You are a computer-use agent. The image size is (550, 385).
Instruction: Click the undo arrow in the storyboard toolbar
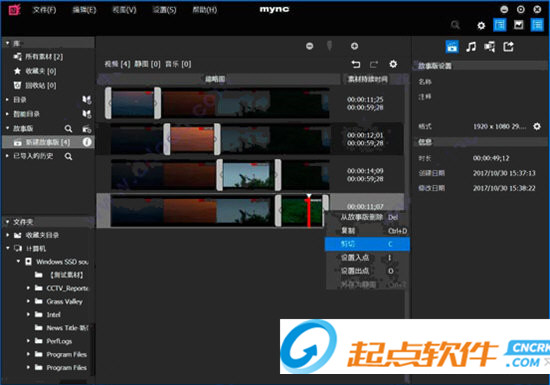(x=356, y=64)
